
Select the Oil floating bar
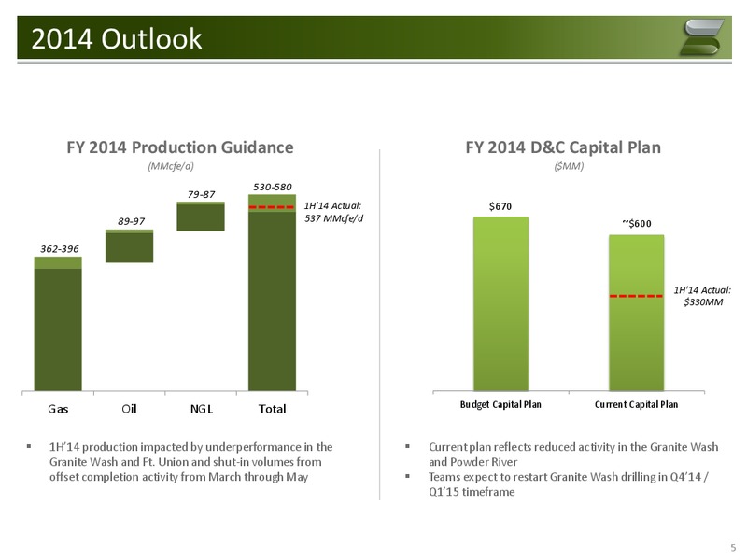[129, 245]
